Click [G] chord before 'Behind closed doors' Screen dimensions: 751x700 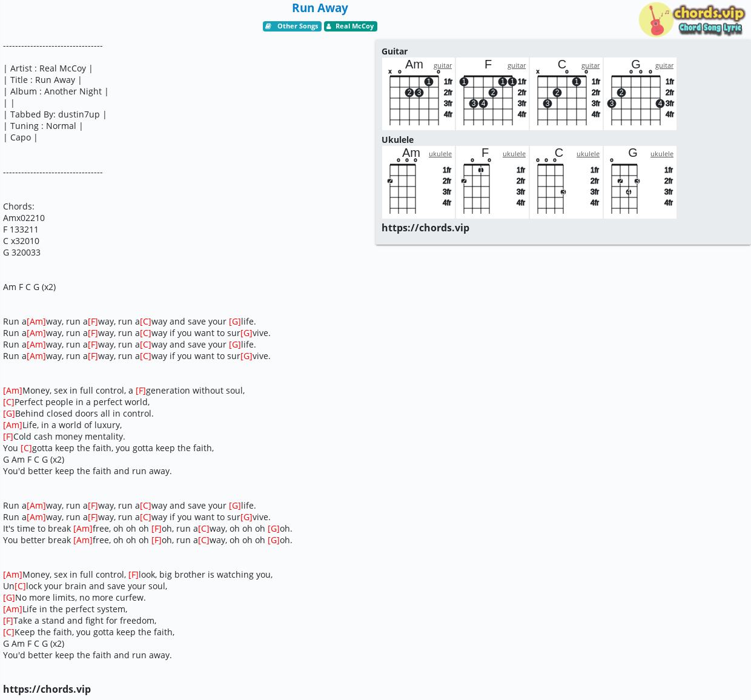[x=9, y=414]
